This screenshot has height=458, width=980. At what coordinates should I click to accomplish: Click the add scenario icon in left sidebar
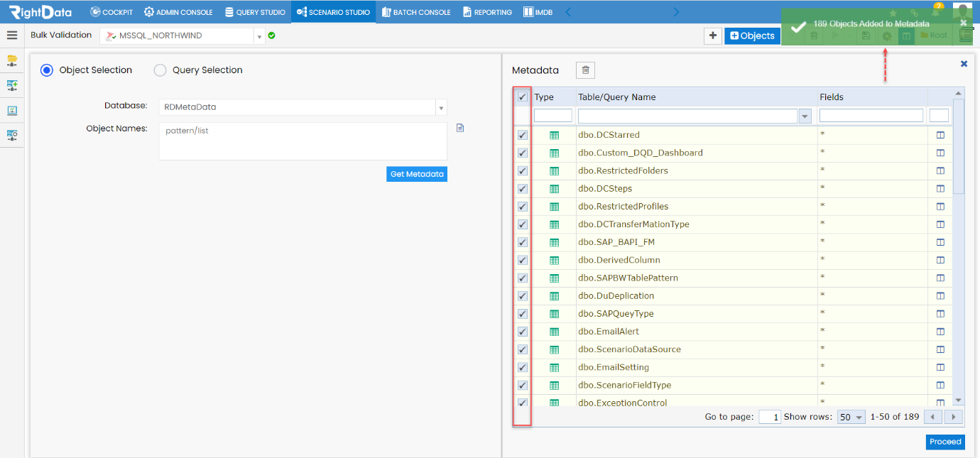pos(12,85)
